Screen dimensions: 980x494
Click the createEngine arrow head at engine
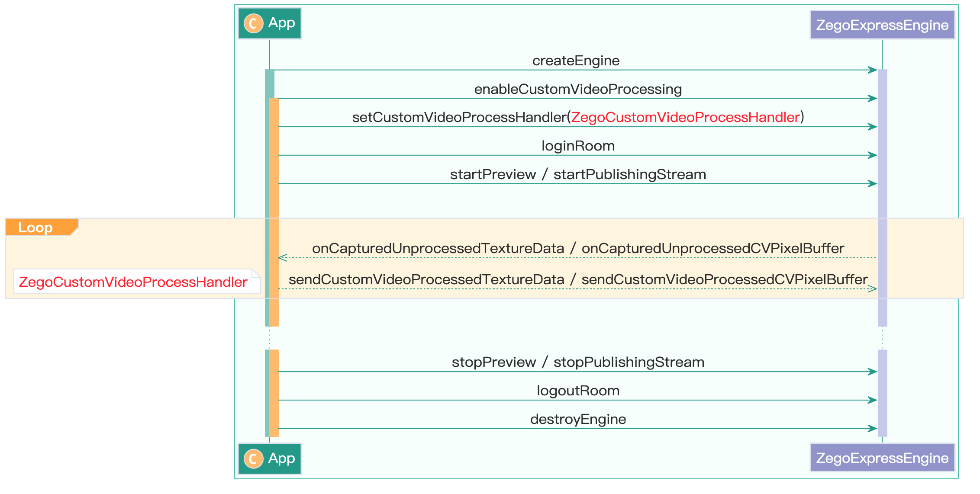pos(873,70)
